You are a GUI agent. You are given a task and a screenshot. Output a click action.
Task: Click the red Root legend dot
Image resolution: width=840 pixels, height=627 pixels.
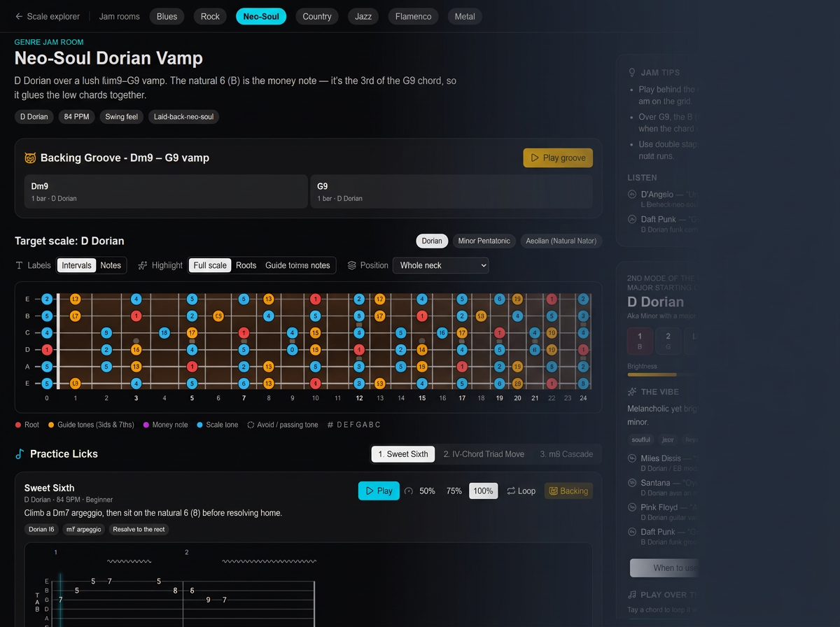click(x=17, y=425)
